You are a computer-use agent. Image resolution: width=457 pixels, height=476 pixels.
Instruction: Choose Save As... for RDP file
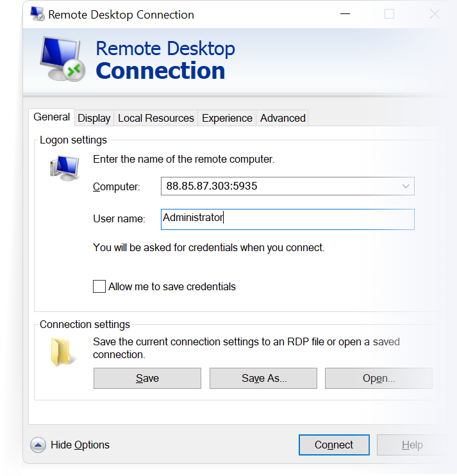[263, 378]
